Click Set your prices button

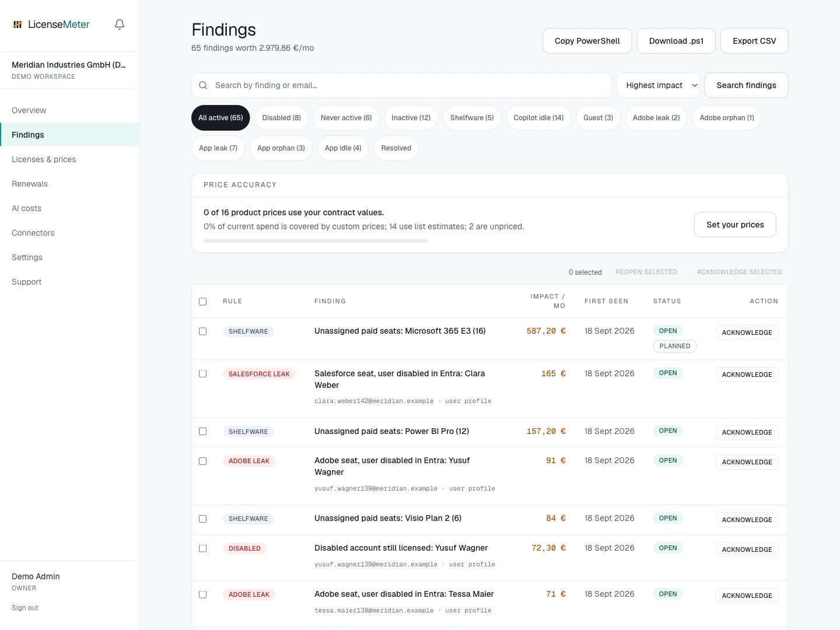pos(735,225)
